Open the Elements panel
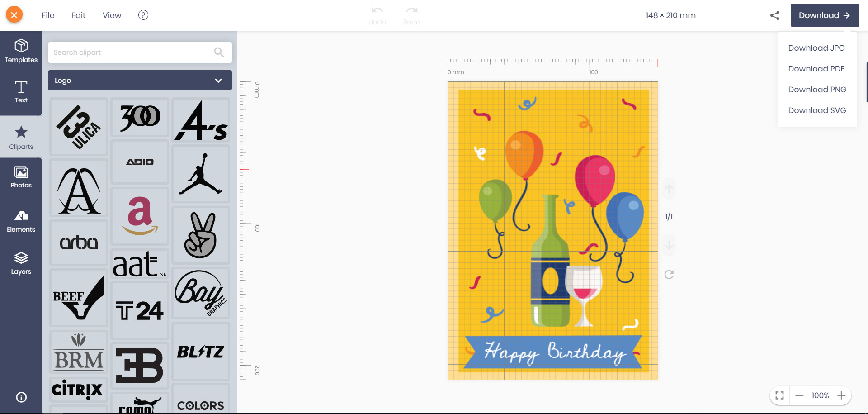868x414 pixels. click(21, 221)
